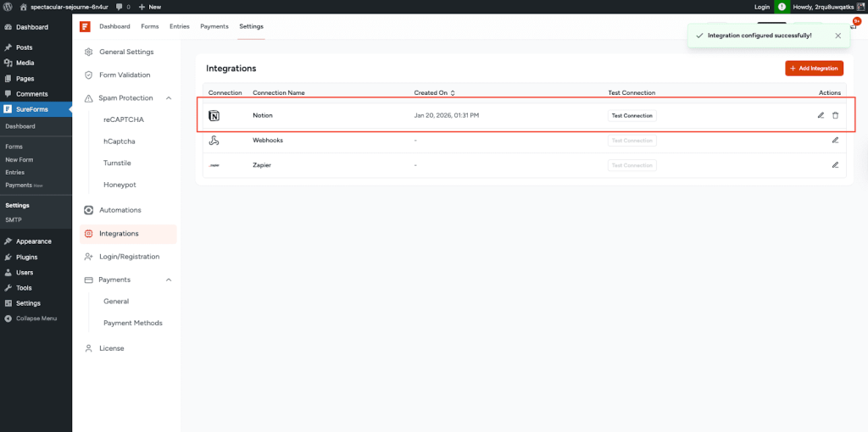This screenshot has height=432, width=868.
Task: Click the WordPress logo in admin bar
Action: coord(8,6)
